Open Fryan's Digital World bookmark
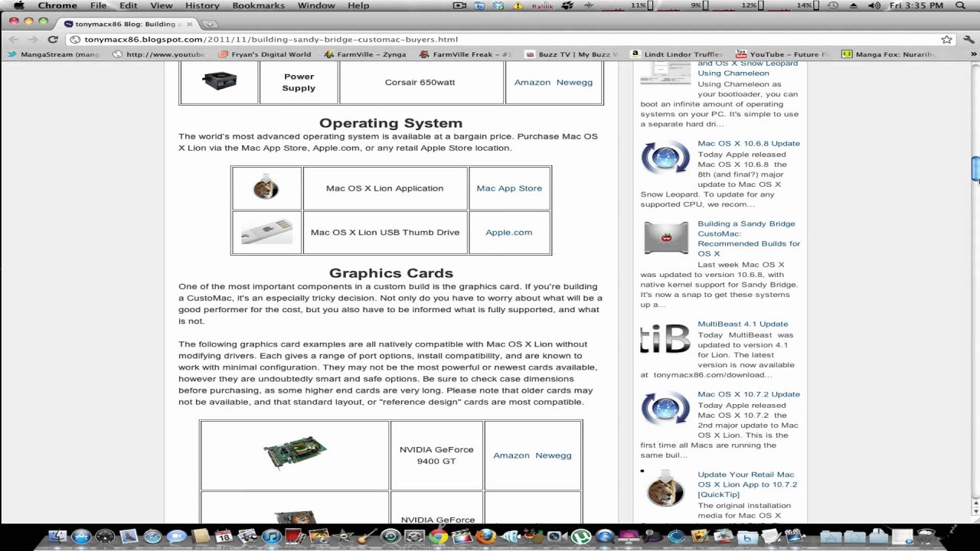The width and height of the screenshot is (980, 551). point(265,54)
